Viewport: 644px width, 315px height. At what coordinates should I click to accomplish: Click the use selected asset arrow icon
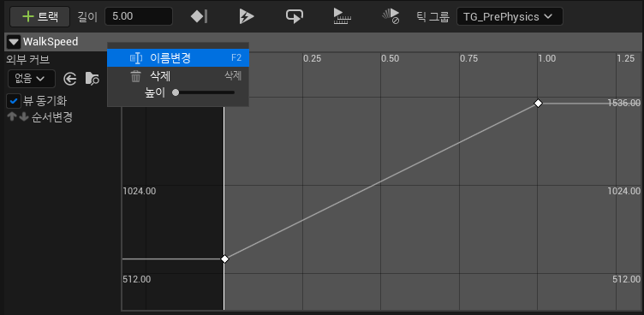click(70, 79)
